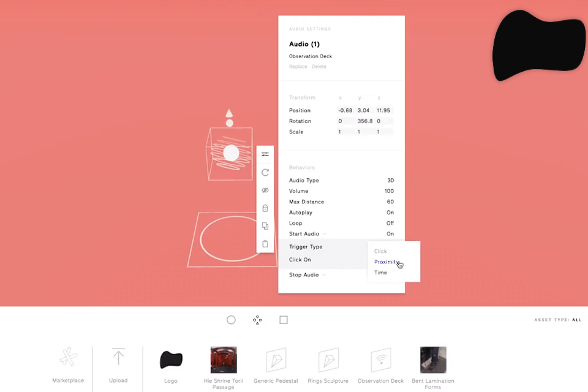Click the Upload arrow icon
Screen dimensions: 588x392
118,356
